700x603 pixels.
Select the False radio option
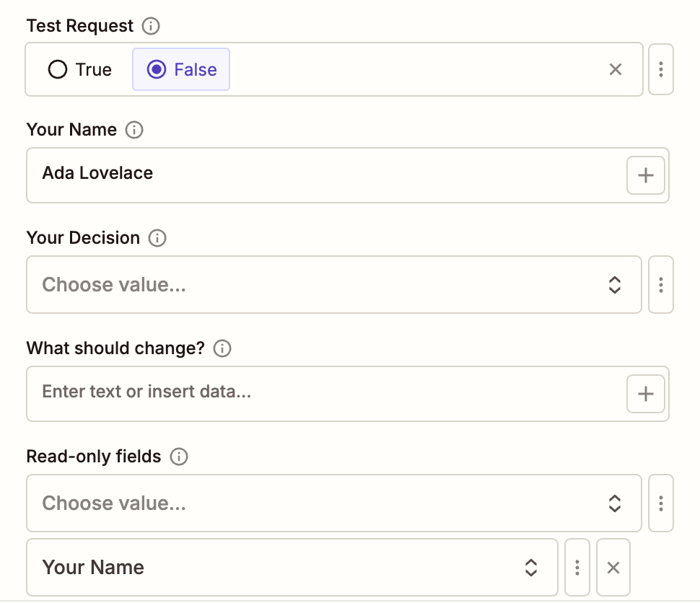[x=181, y=70]
